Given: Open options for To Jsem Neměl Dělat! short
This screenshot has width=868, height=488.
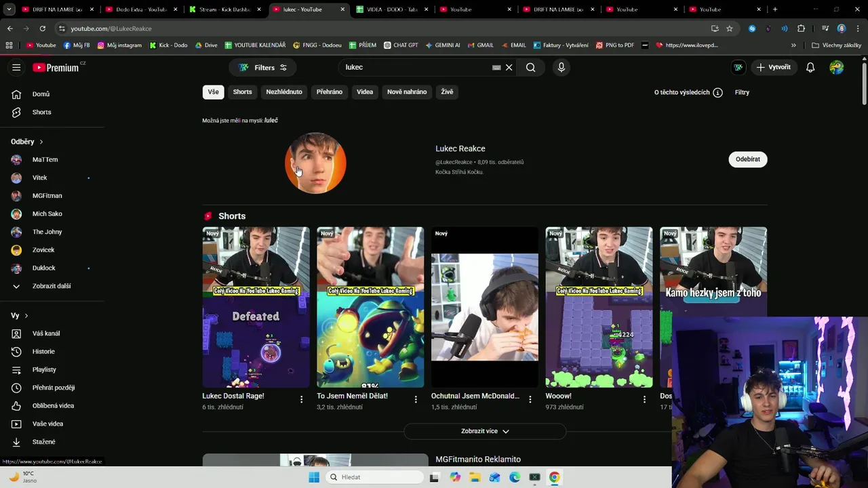Looking at the screenshot, I should tap(416, 399).
